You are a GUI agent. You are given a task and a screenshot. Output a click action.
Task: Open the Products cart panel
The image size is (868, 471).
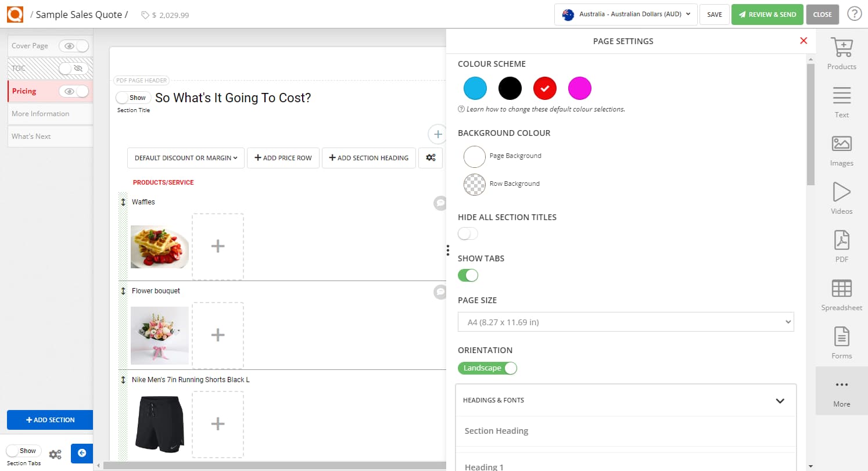tap(841, 53)
